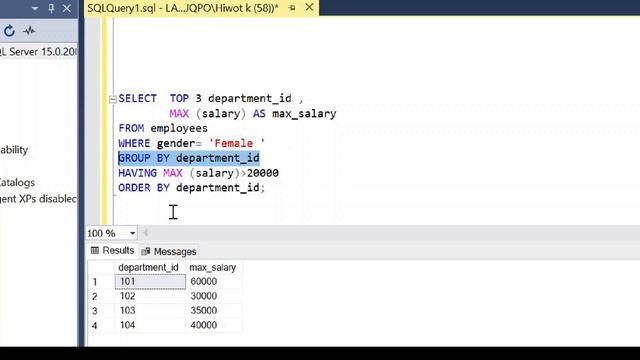
Task: Open the 100 % editor zoom dropdown
Action: pos(132,233)
